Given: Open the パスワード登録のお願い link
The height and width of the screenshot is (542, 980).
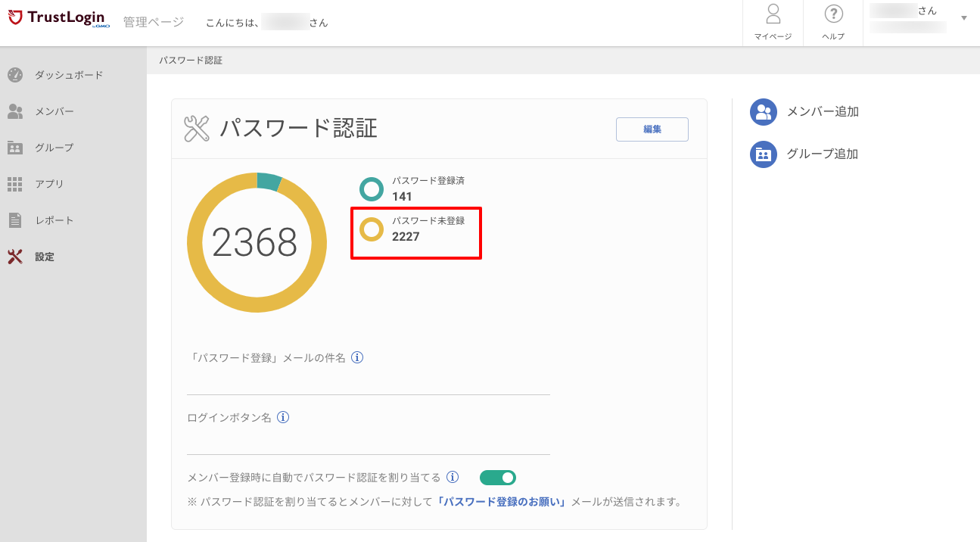Looking at the screenshot, I should [x=502, y=502].
